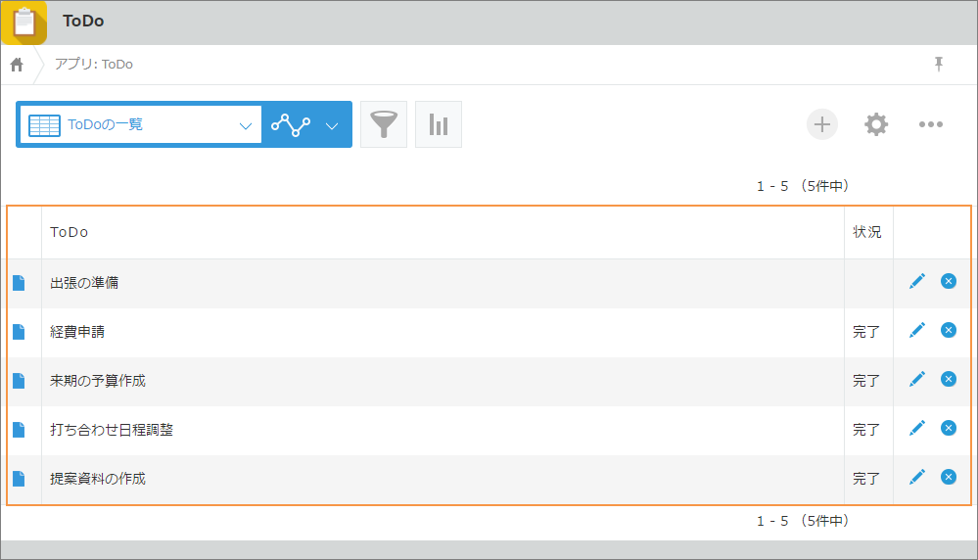Open app settings gear icon

point(876,124)
